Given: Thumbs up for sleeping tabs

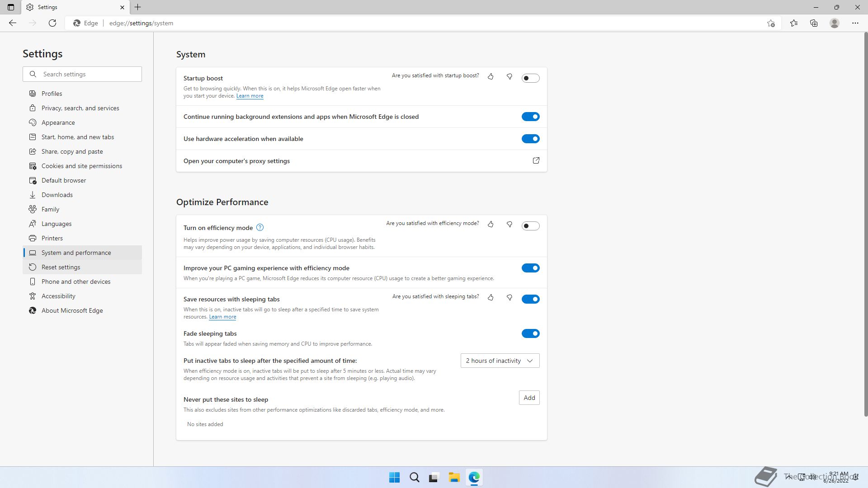Looking at the screenshot, I should point(491,298).
